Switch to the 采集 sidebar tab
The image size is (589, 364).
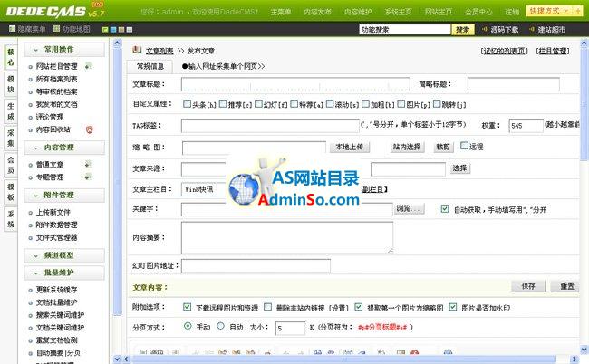tap(11, 138)
